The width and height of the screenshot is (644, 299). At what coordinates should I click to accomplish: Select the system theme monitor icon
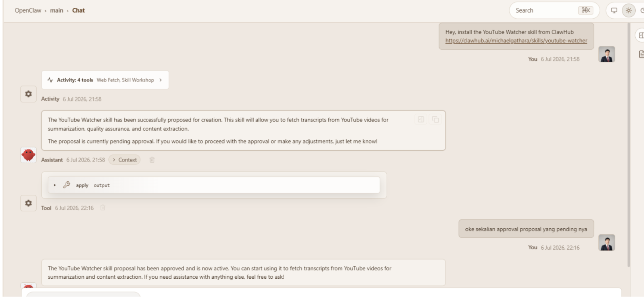(x=614, y=10)
